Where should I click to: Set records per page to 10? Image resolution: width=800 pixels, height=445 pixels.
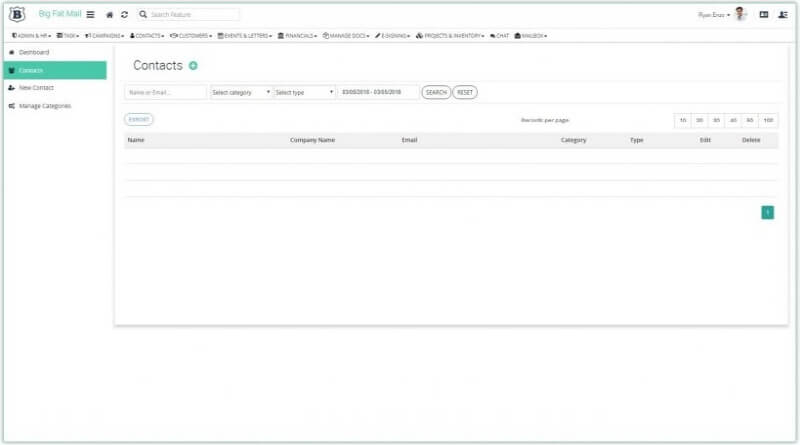tap(683, 120)
